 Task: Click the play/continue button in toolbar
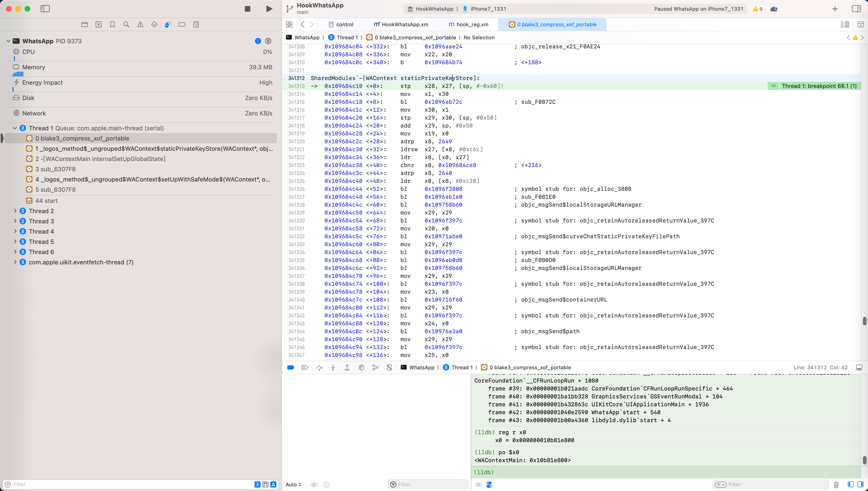(269, 8)
